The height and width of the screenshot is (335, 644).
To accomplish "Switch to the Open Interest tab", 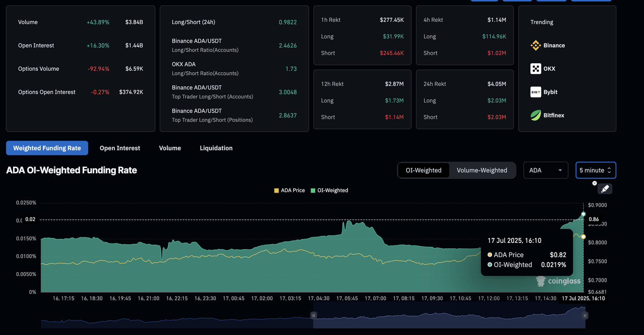I will point(120,148).
